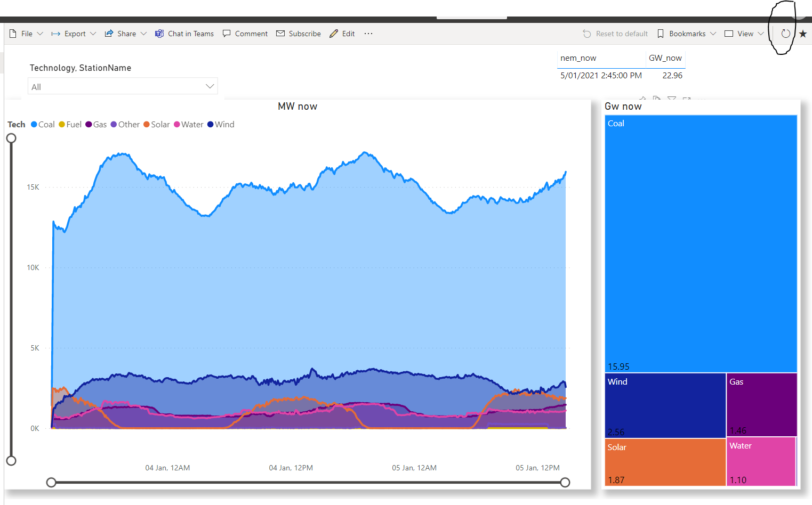Open the View dropdown

744,33
